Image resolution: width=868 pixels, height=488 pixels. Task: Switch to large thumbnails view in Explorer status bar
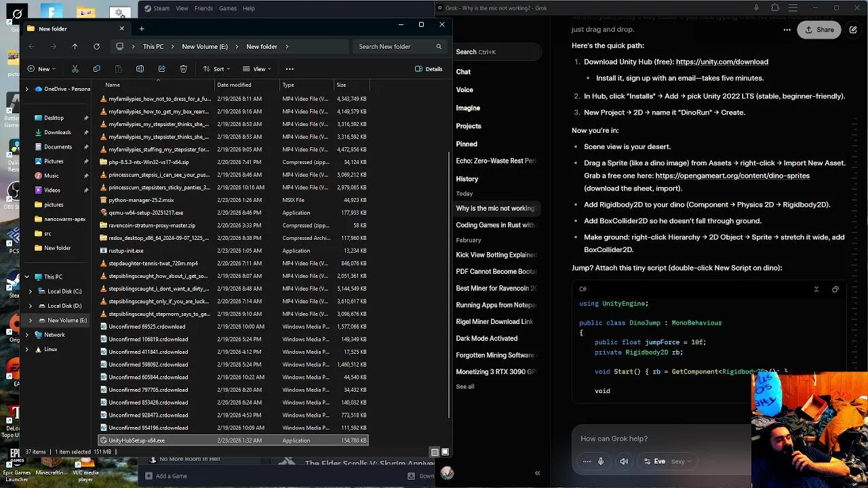[x=445, y=452]
